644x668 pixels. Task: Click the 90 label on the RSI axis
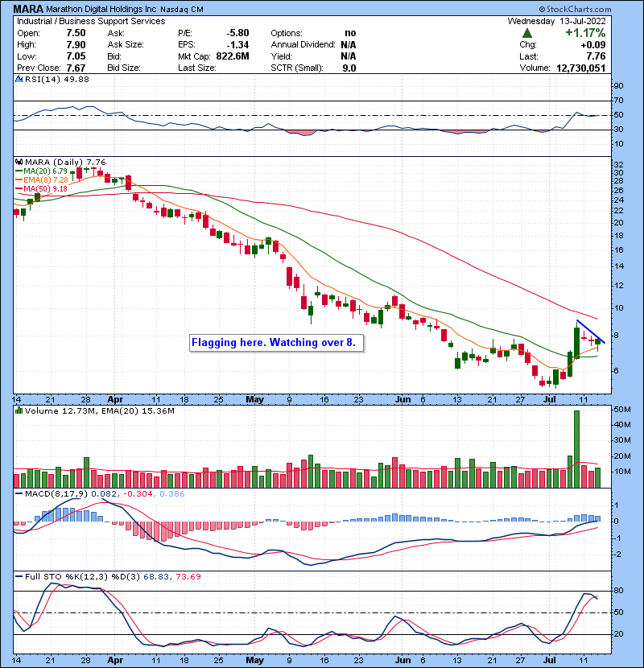tap(618, 86)
